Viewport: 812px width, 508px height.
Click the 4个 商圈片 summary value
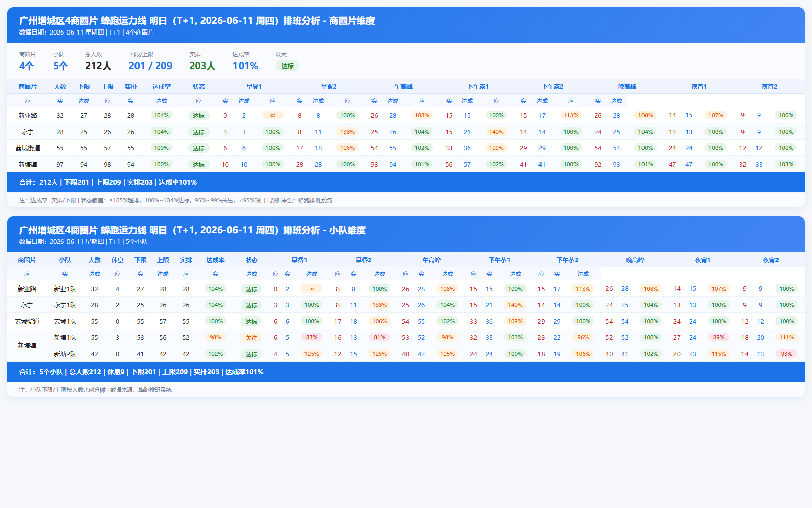point(27,66)
